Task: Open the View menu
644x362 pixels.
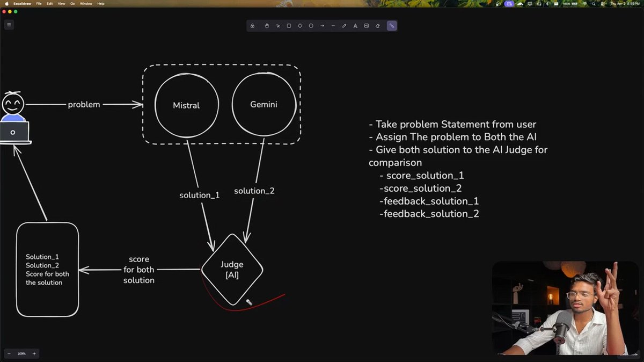Action: 61,4
